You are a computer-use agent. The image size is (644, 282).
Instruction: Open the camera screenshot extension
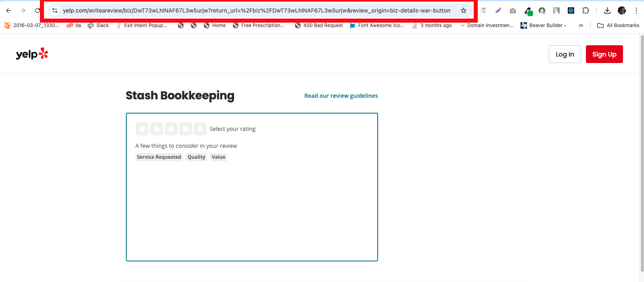coord(512,11)
